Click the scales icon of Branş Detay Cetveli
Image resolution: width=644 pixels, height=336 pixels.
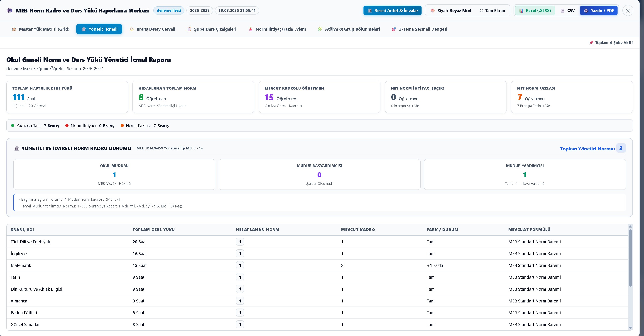click(132, 29)
